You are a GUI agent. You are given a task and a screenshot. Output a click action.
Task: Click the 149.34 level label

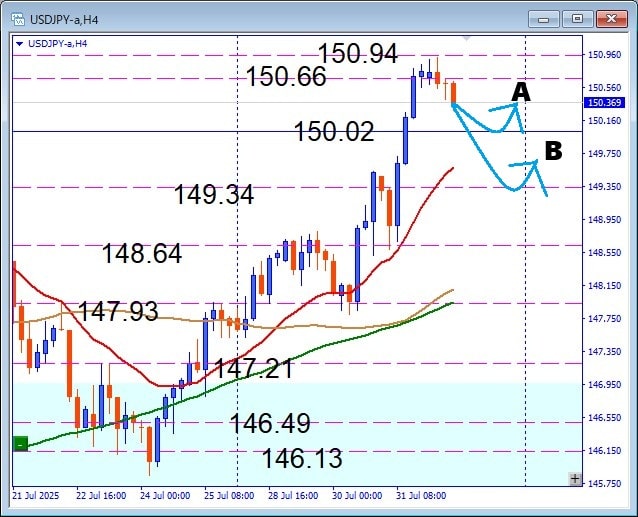tap(214, 194)
